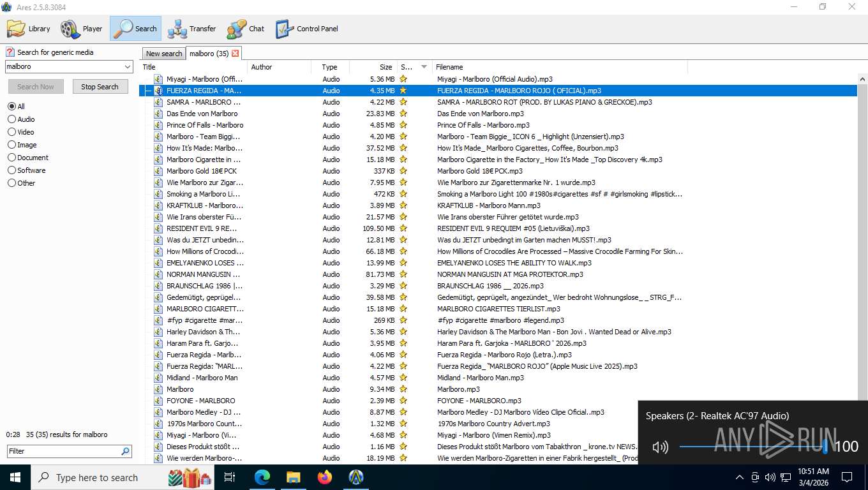Image resolution: width=868 pixels, height=490 pixels.
Task: Click the audio icon of Prince Of Falls - Marlboro
Action: pos(158,125)
